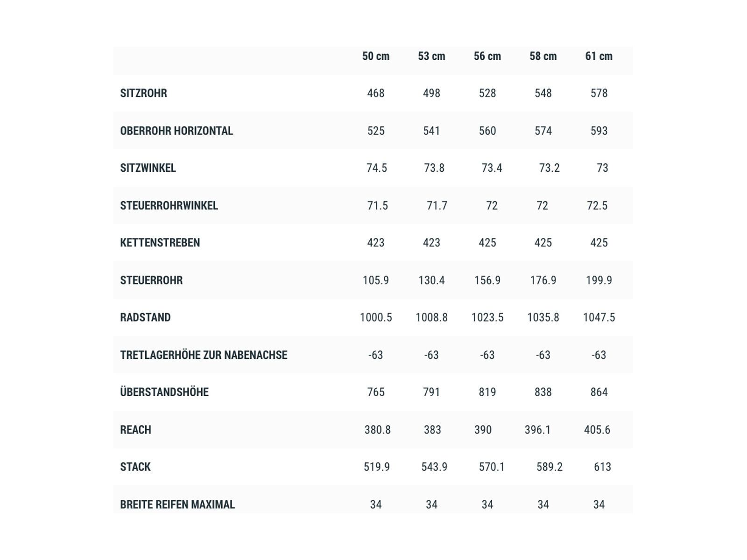Click the ÜBERSTANDSHÖHE row label

[164, 392]
